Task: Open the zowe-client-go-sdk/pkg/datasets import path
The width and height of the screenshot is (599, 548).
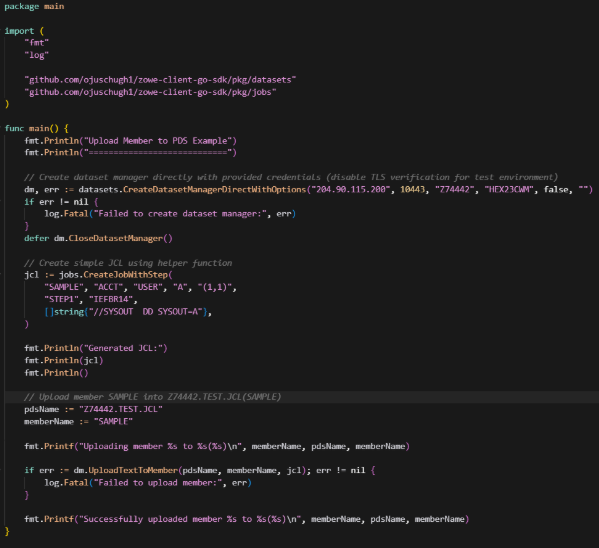Action: pyautogui.click(x=160, y=80)
